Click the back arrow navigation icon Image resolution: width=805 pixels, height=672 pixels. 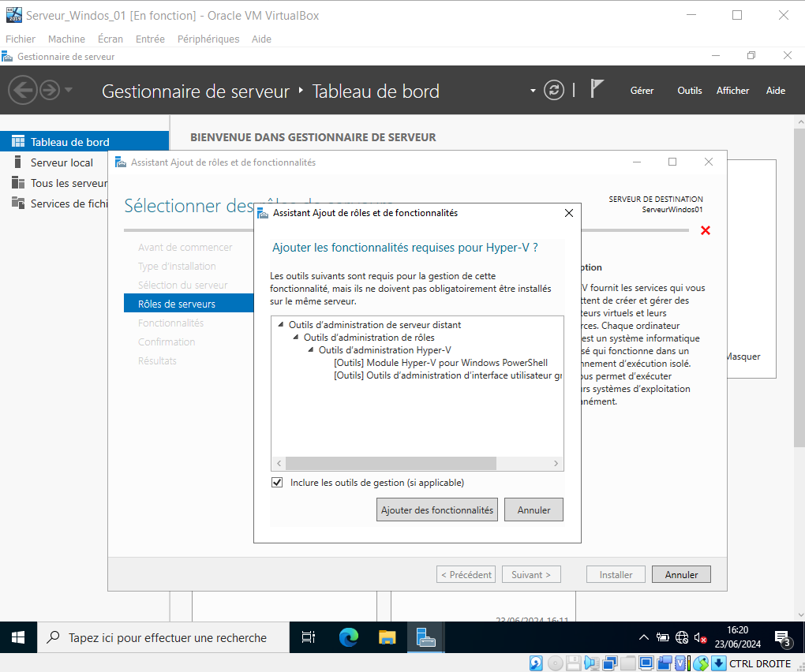click(x=23, y=90)
